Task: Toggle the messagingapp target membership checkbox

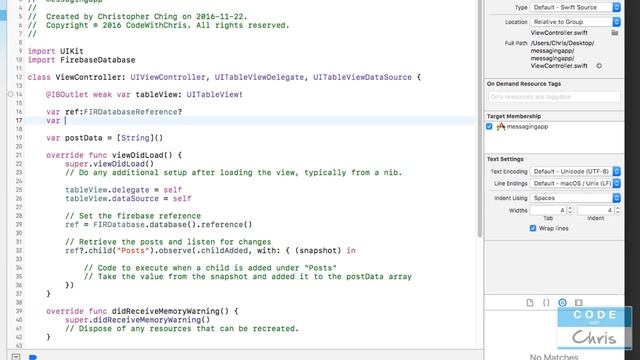Action: (489, 127)
